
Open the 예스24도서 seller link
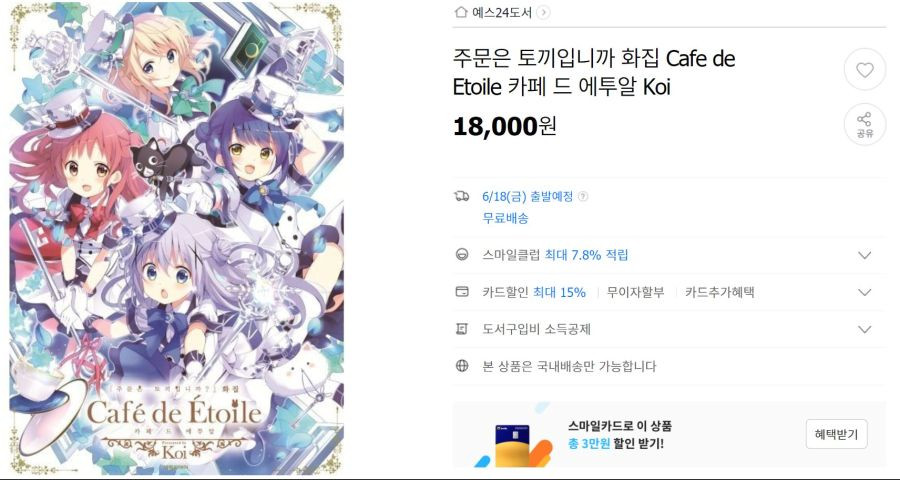point(502,12)
